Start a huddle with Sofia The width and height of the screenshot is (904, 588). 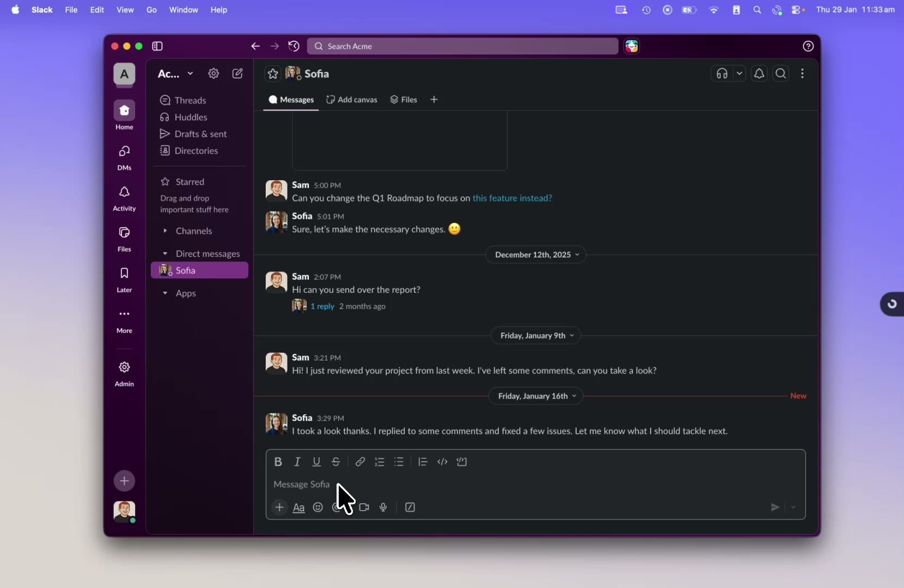point(722,73)
